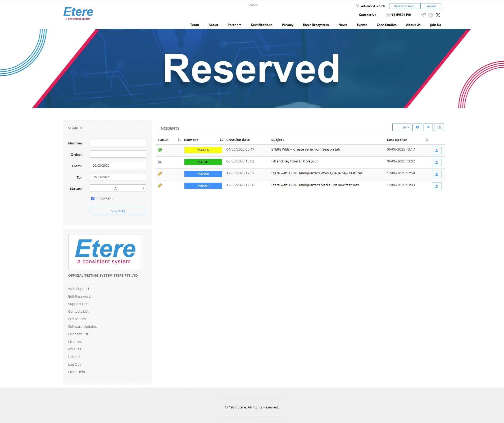504x423 pixels.
Task: Open the Telegram social icon
Action: coord(423,15)
